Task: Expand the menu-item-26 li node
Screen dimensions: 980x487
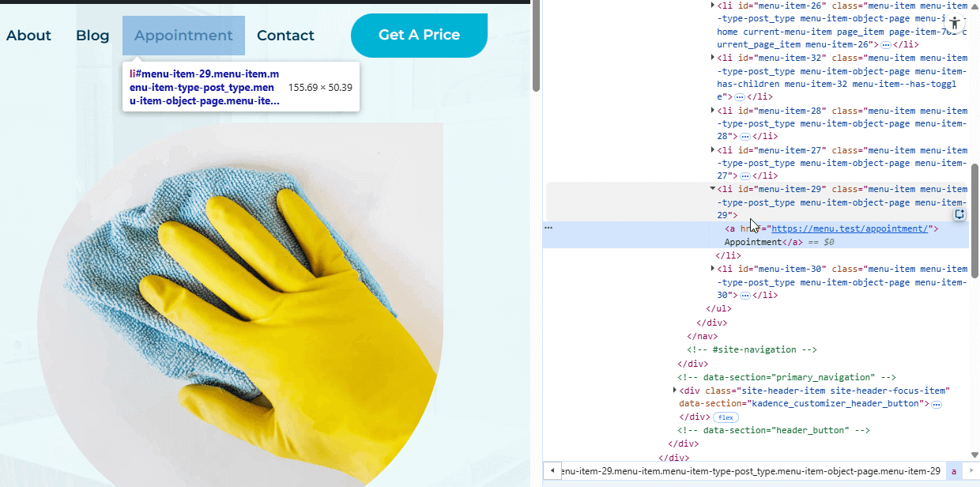Action: (712, 6)
